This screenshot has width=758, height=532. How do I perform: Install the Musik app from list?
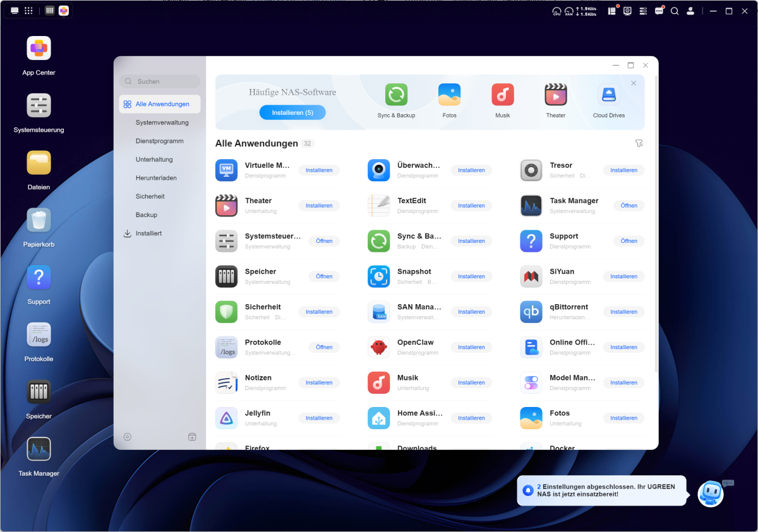[471, 382]
